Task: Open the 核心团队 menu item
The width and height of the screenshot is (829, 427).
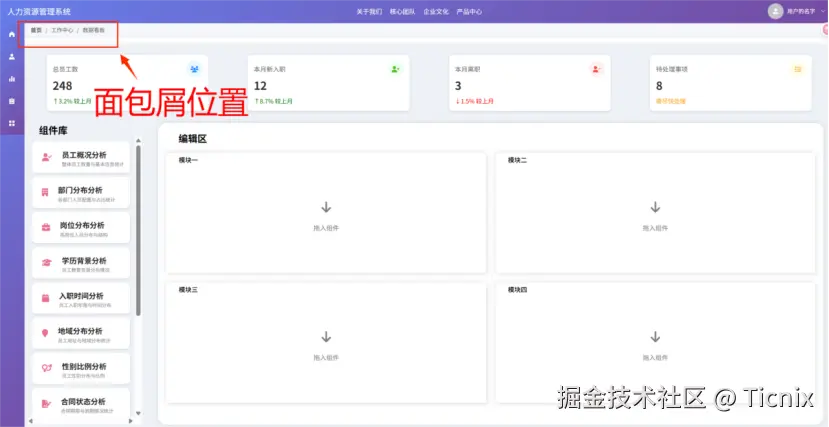Action: pyautogui.click(x=402, y=12)
